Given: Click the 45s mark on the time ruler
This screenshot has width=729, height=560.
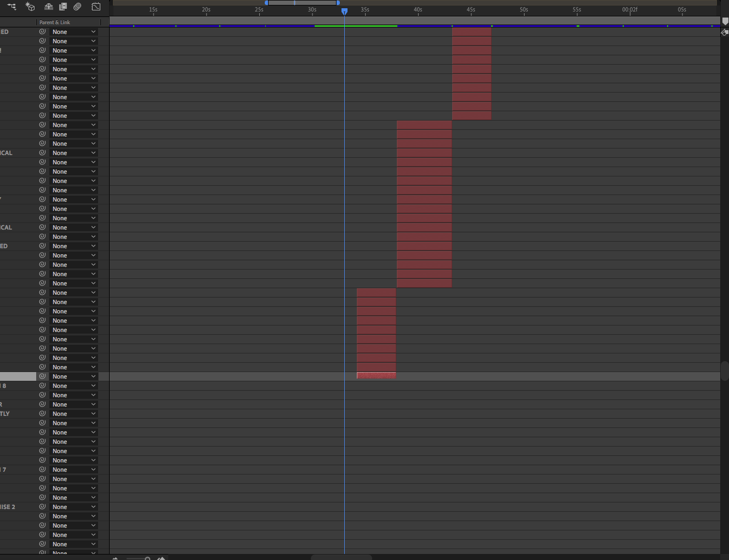Looking at the screenshot, I should coord(471,10).
